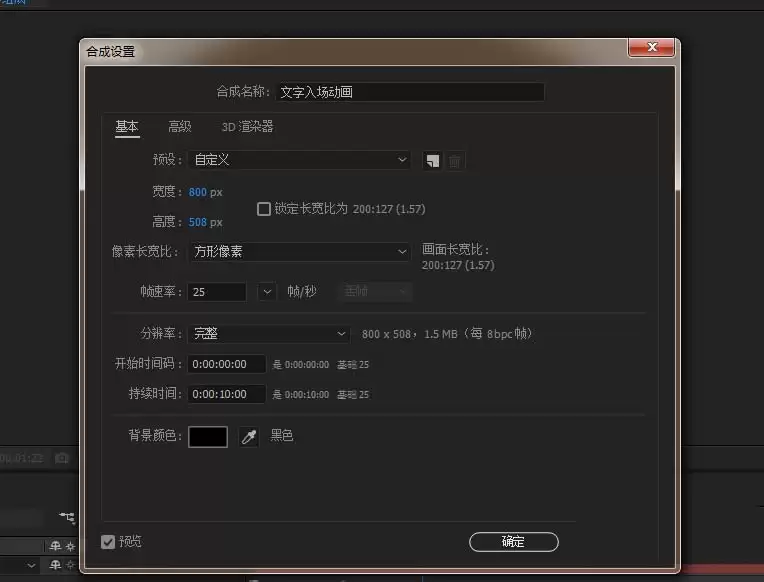Click the save preset icon beside 预设

point(433,160)
